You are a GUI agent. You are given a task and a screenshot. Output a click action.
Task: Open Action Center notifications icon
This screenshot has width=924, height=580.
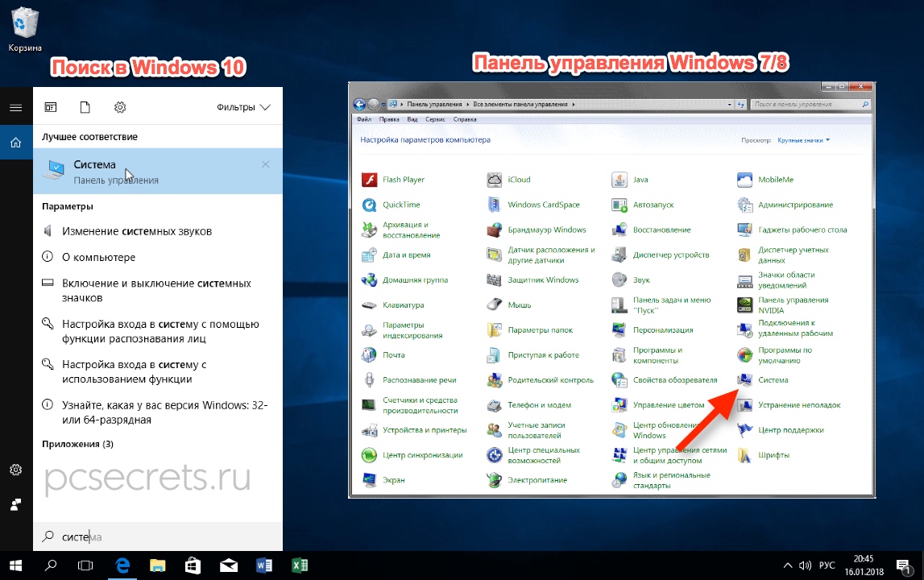coord(903,566)
